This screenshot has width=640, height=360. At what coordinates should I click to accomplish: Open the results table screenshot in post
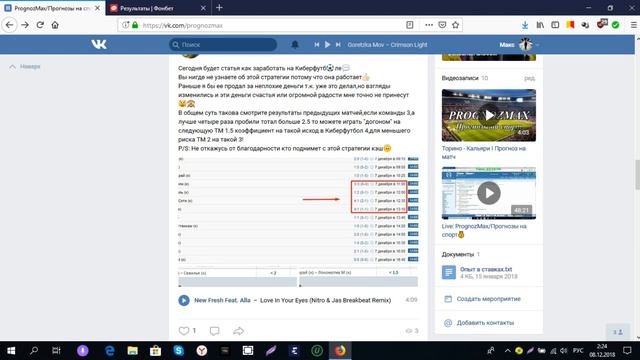pyautogui.click(x=298, y=209)
